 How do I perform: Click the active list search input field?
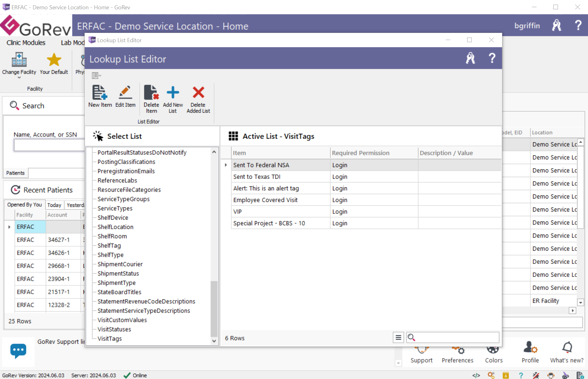tap(453, 337)
